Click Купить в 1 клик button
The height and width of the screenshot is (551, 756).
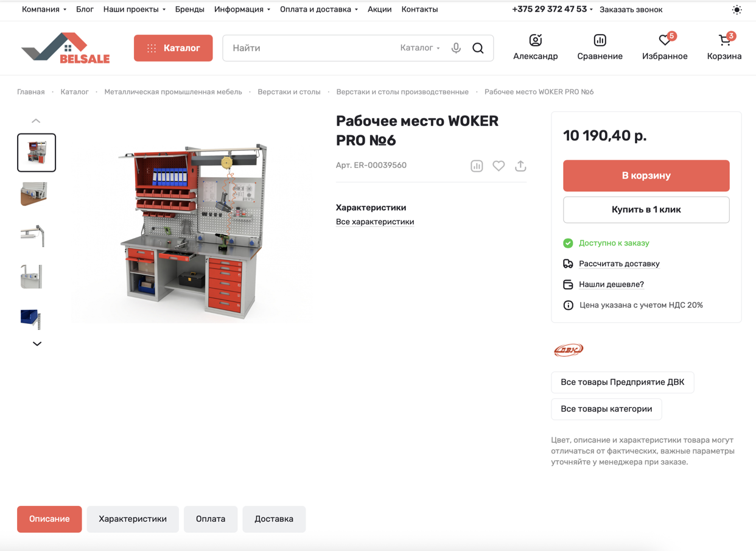click(646, 209)
